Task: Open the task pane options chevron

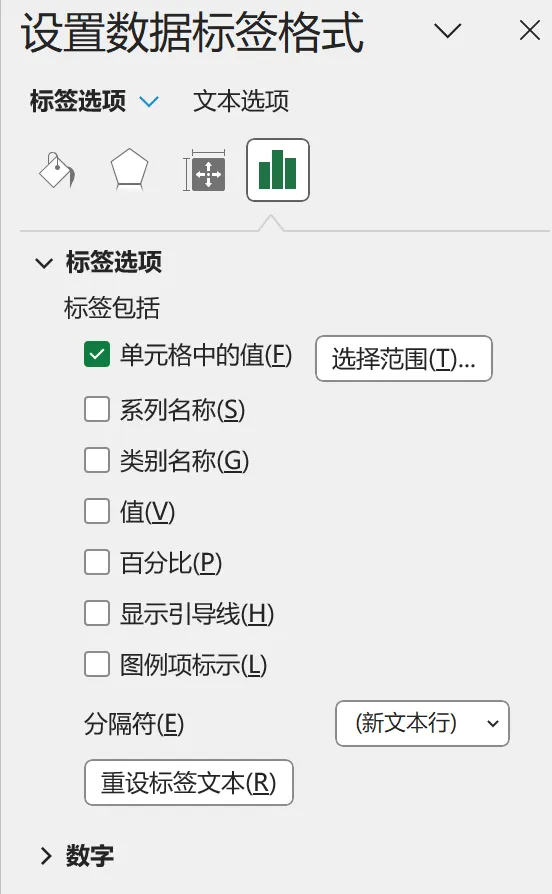Action: [448, 30]
